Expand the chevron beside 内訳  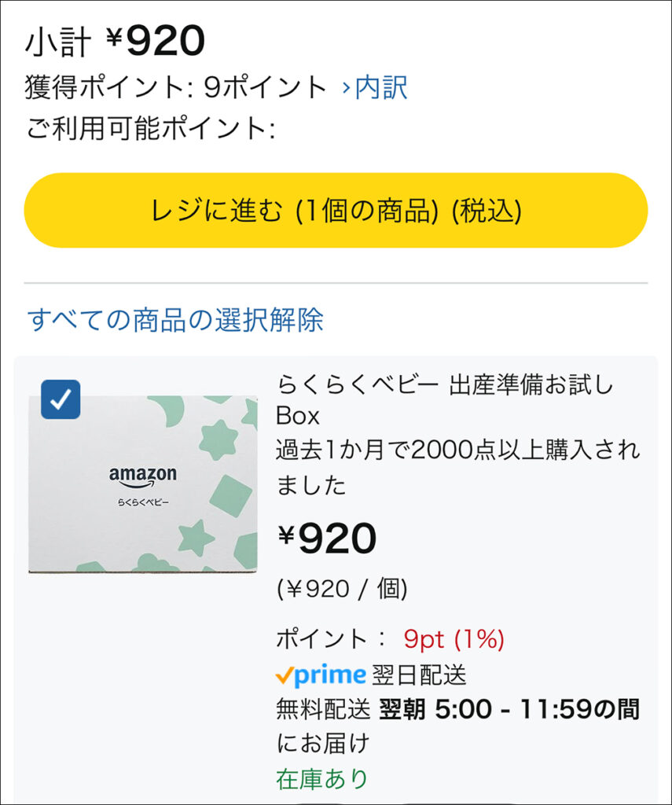(x=346, y=88)
